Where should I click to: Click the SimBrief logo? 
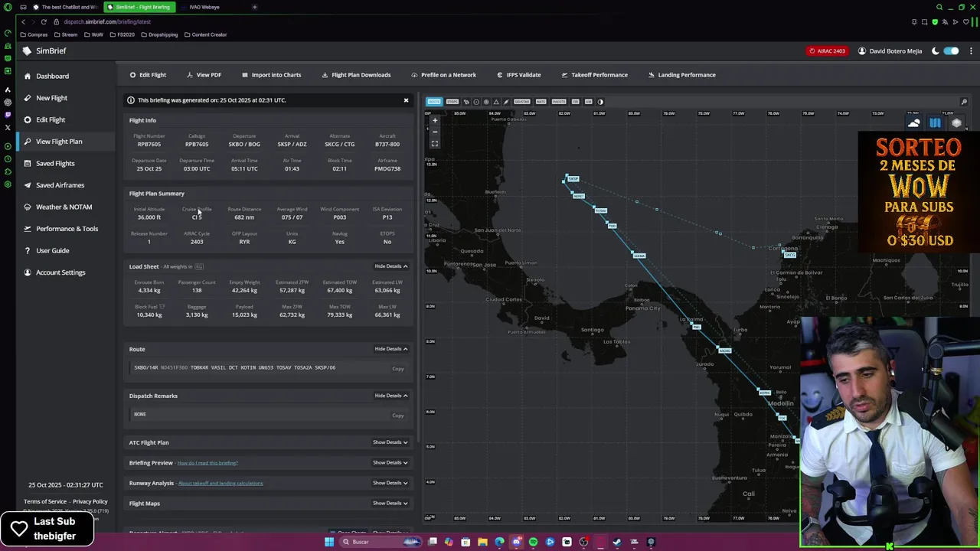[x=44, y=51]
